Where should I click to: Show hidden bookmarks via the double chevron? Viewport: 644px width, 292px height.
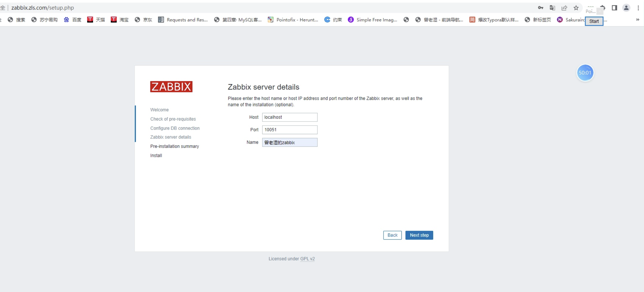[x=637, y=20]
